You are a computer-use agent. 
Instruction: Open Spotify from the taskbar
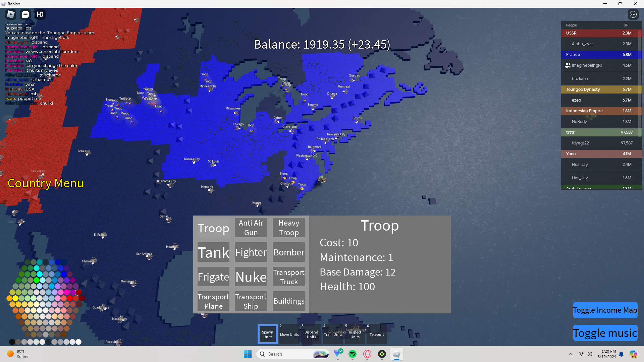click(353, 354)
